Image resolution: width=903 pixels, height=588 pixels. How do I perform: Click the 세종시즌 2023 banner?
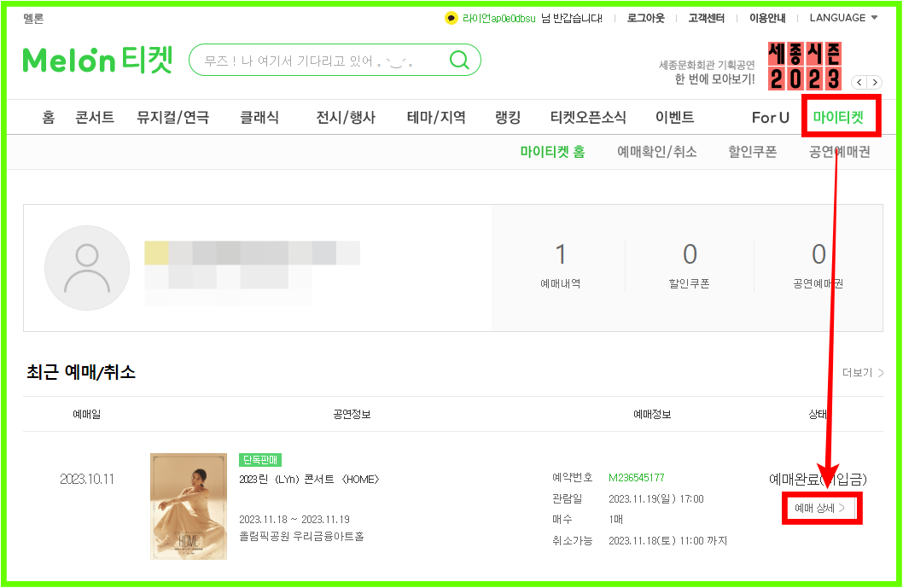pyautogui.click(x=805, y=66)
